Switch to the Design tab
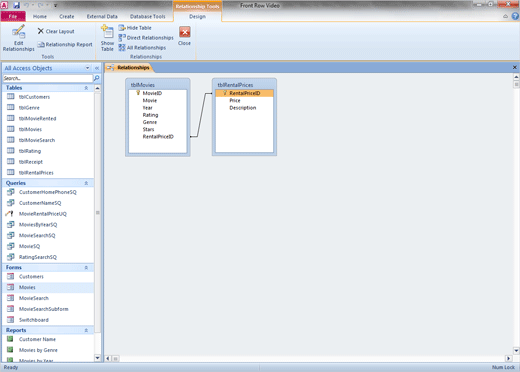The height and width of the screenshot is (372, 520). (x=197, y=16)
